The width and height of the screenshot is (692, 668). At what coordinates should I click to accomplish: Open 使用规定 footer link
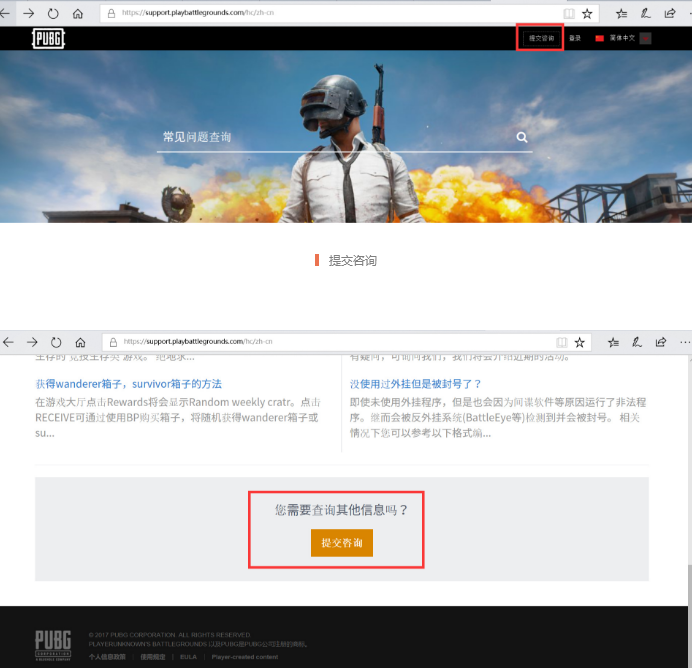click(153, 657)
